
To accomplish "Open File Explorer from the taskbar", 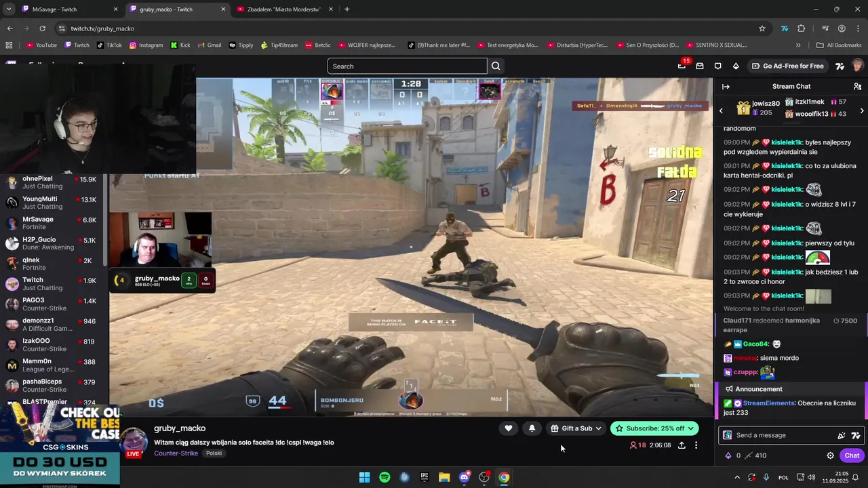I will [x=444, y=477].
